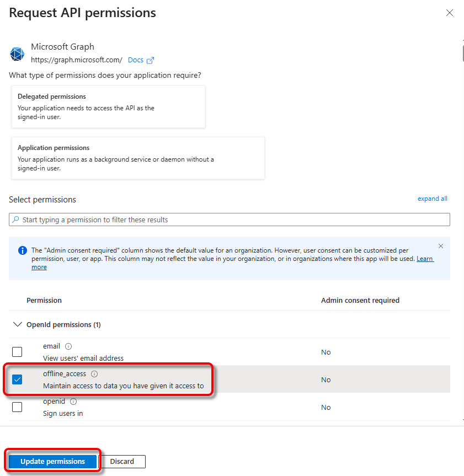Close the Request API permissions panel

coord(450,13)
